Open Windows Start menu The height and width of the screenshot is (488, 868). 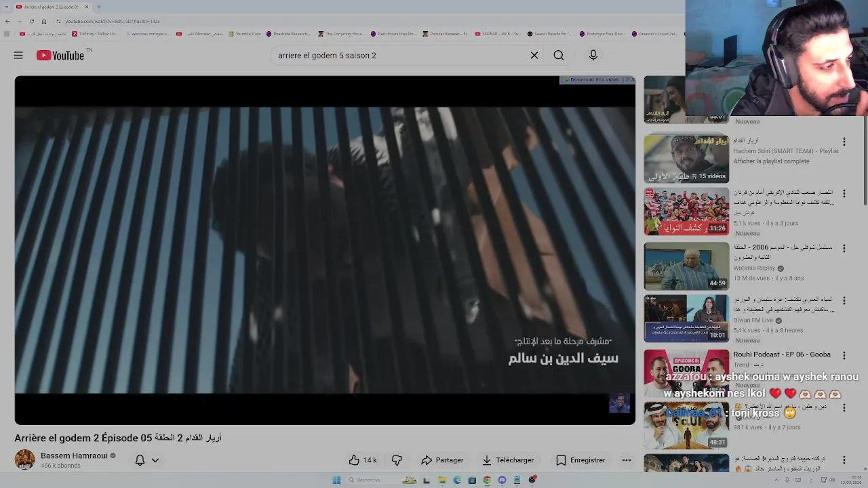(x=336, y=480)
